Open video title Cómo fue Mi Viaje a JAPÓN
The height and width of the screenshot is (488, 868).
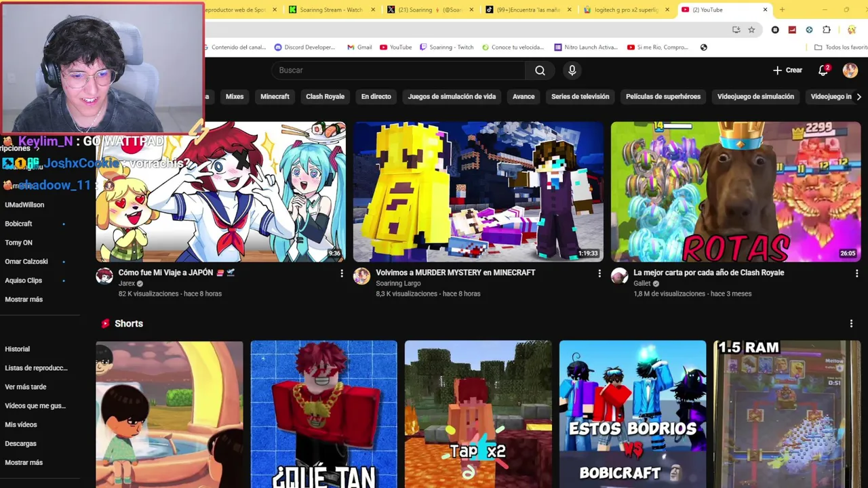click(176, 272)
